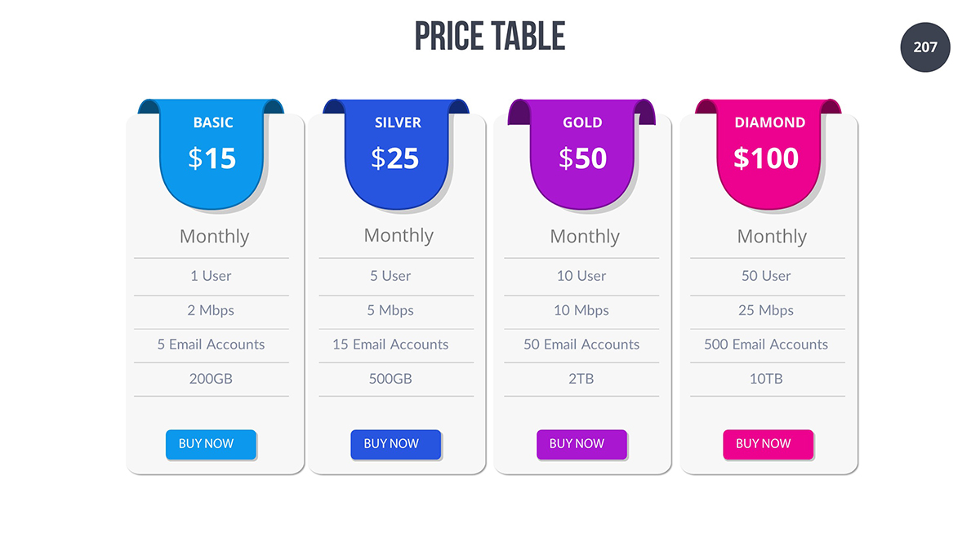
Task: Click the purple GOLD $50 ribbon badge
Action: pyautogui.click(x=582, y=151)
